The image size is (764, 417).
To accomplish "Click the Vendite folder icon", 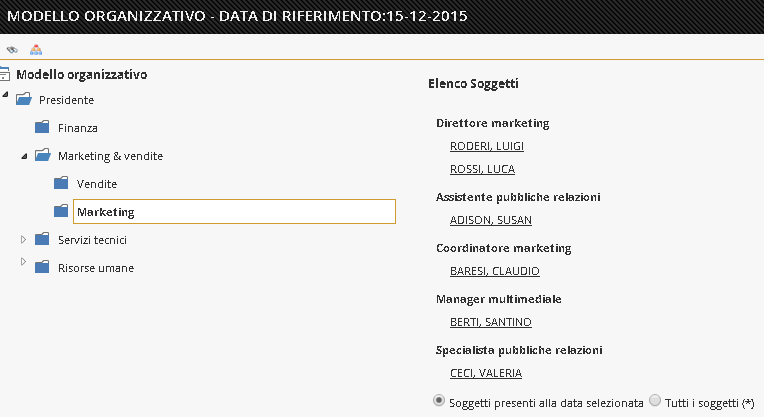I will [x=61, y=183].
